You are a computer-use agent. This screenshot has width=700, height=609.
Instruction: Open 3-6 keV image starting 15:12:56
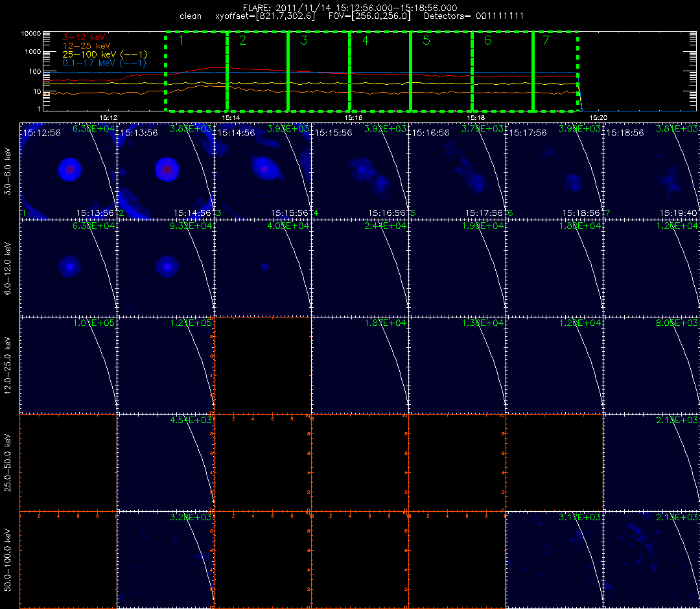point(68,171)
